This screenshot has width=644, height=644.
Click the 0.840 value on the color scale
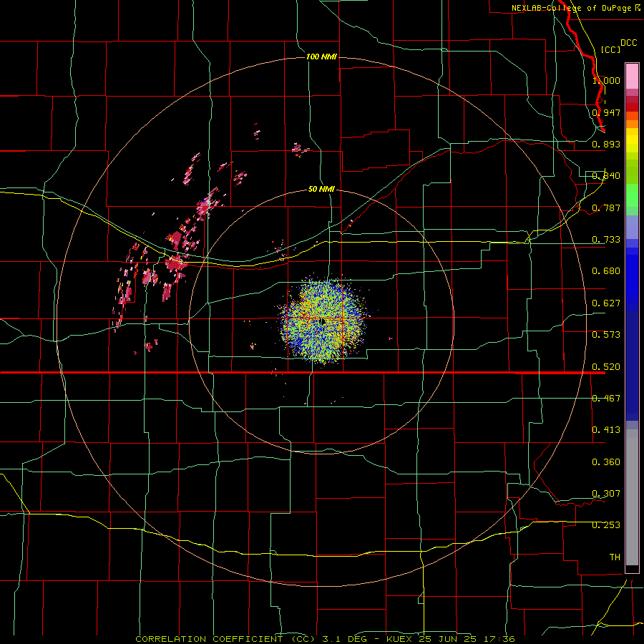[x=606, y=176]
